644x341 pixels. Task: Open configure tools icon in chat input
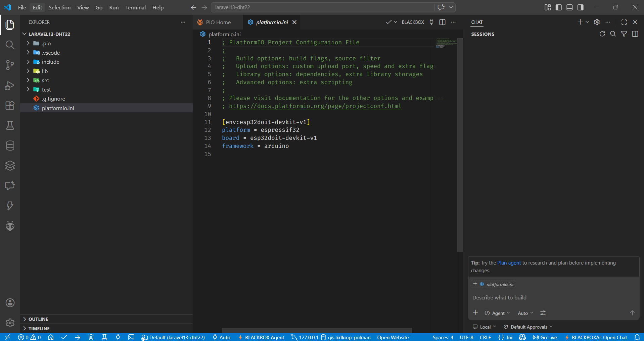pyautogui.click(x=543, y=313)
